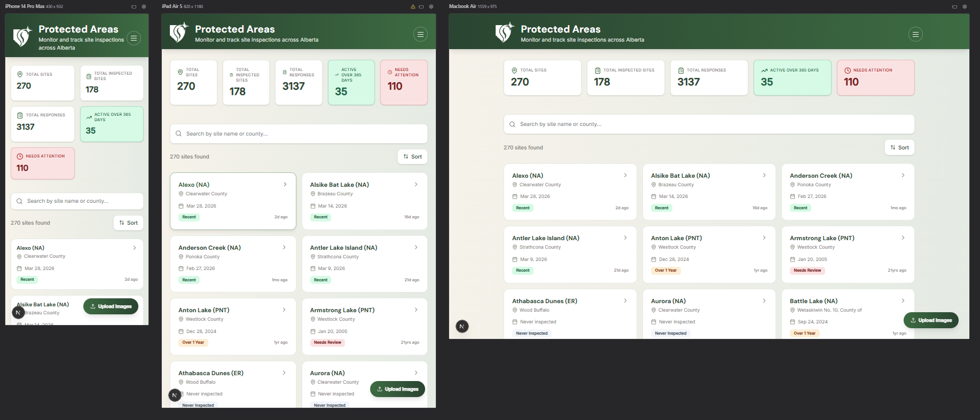The height and width of the screenshot is (420, 980).
Task: Click 'iPhone 14 Pro Max' device label
Action: point(25,6)
